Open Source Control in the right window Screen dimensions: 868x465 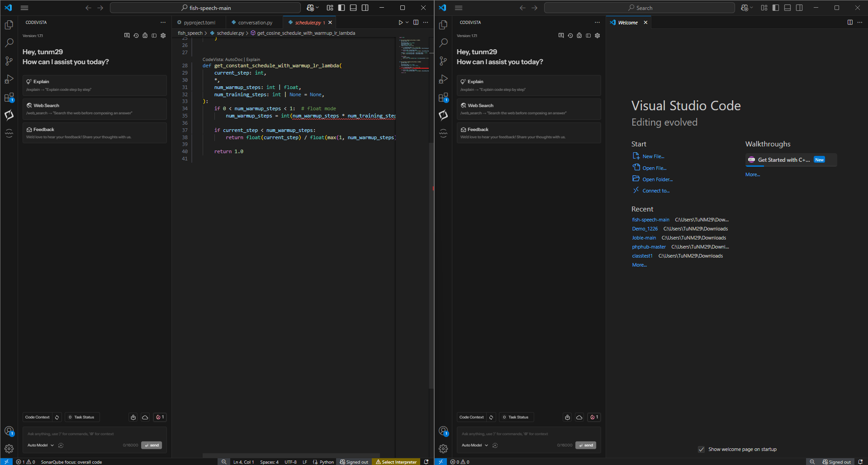443,61
